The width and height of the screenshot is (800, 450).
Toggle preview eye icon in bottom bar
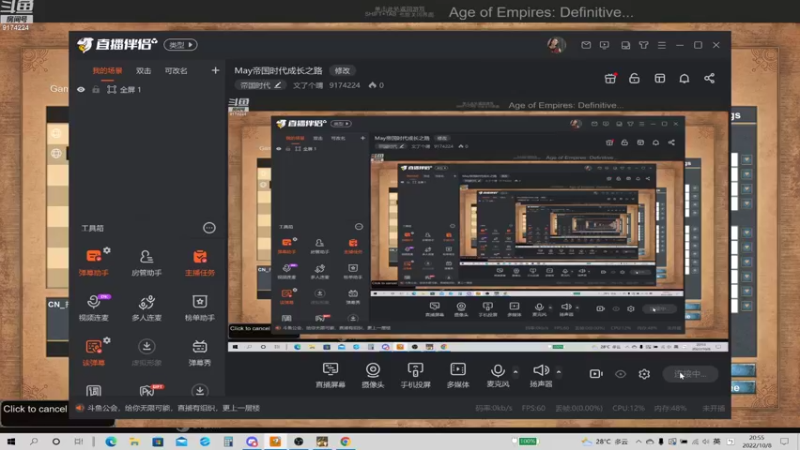(620, 374)
